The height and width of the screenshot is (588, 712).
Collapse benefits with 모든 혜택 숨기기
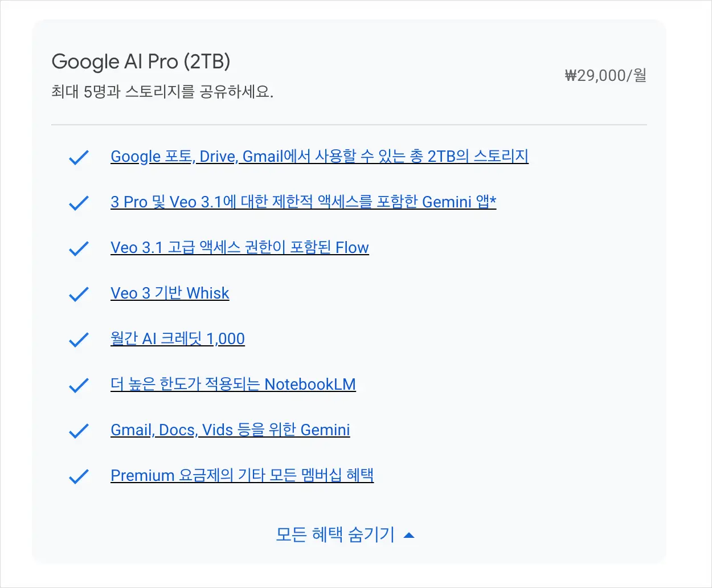(335, 534)
